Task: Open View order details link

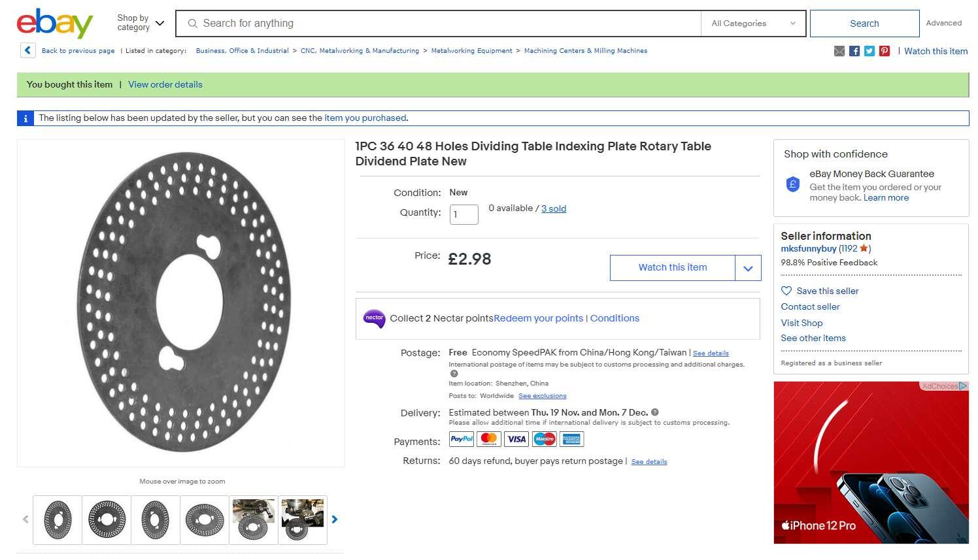Action: [x=165, y=84]
